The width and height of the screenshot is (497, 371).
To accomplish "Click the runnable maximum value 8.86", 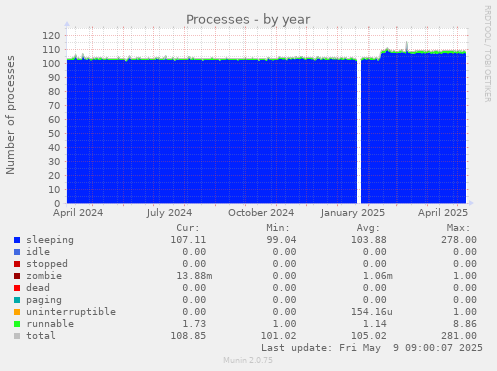I will point(465,324).
